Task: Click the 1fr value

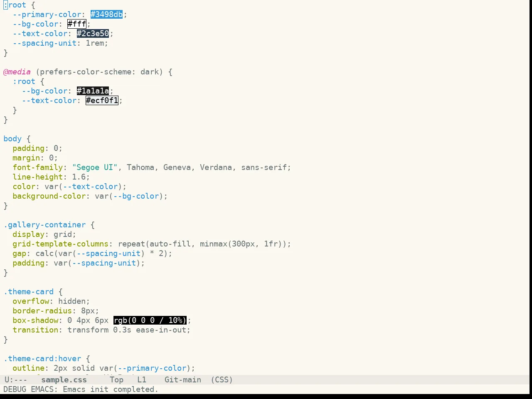Action: pos(271,244)
